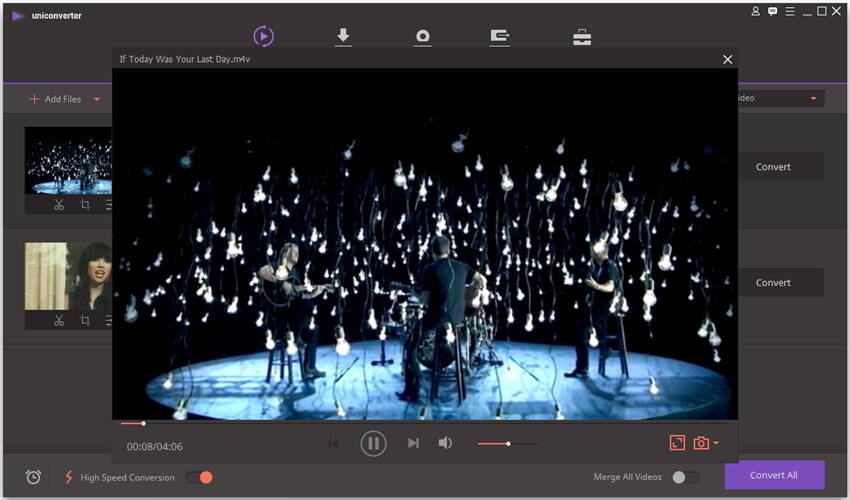The image size is (850, 500).
Task: Enter fullscreen preview mode
Action: click(x=678, y=443)
